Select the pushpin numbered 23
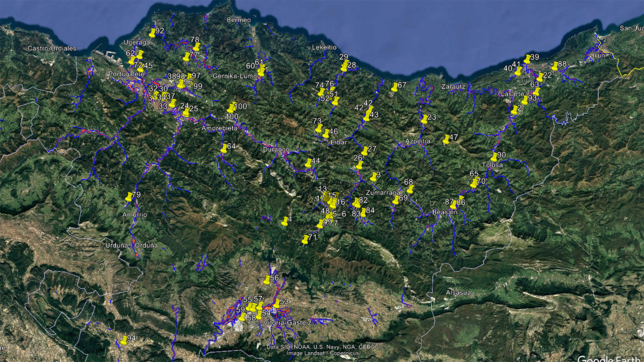The image size is (644, 362). 424,119
